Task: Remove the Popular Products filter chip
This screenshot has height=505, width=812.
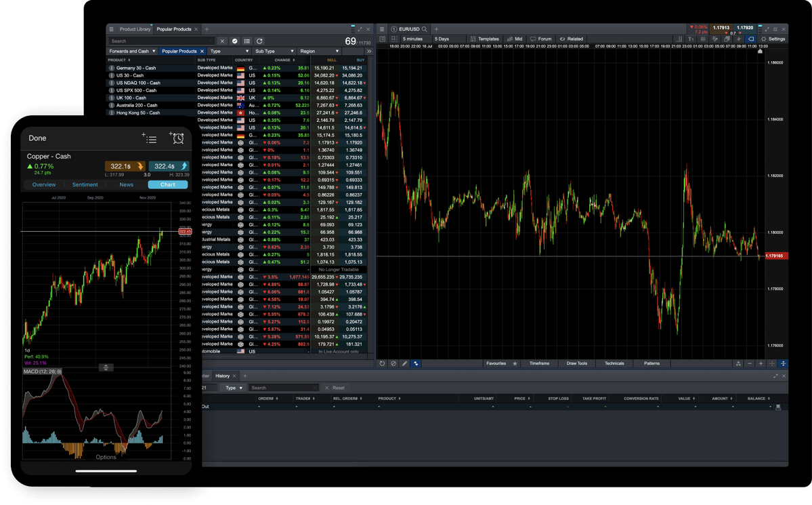Action: click(x=202, y=52)
